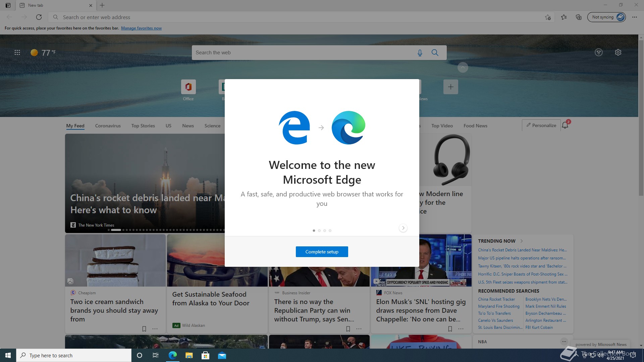Open the ice cream sandwich article
Viewport: 644px width, 362px height.
pos(114,310)
